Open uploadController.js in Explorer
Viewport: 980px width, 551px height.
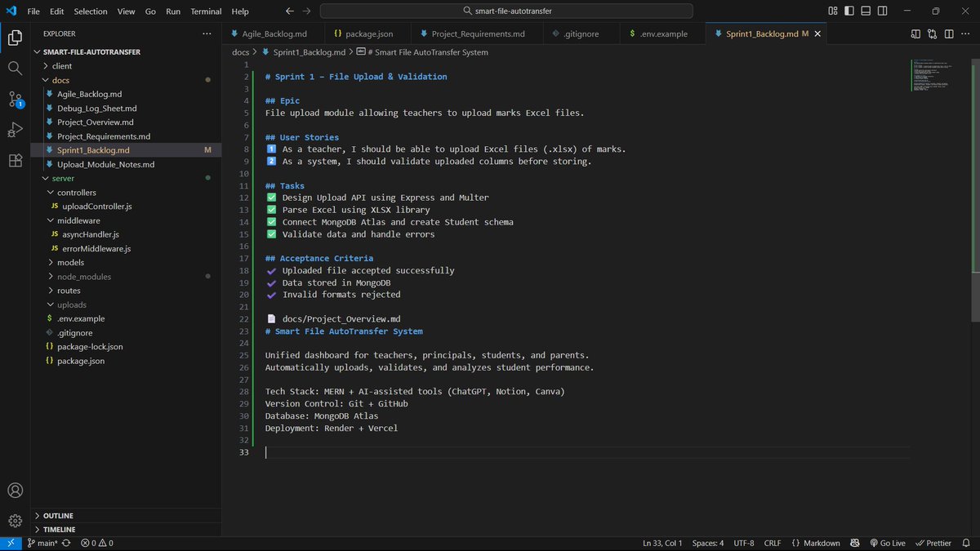tap(126, 207)
